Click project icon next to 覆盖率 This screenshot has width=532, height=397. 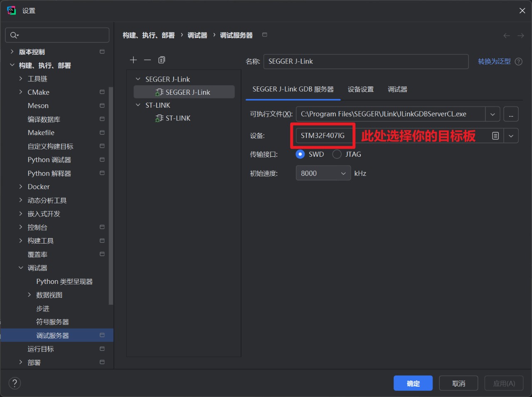coord(102,254)
